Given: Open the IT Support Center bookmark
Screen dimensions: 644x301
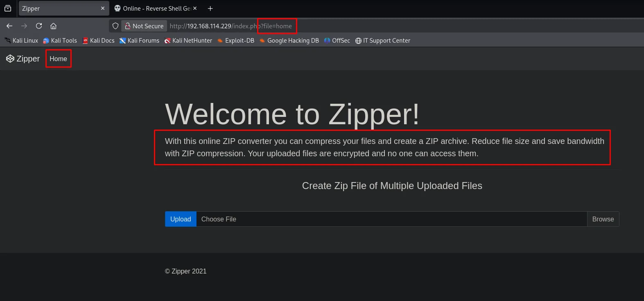Looking at the screenshot, I should tap(383, 40).
